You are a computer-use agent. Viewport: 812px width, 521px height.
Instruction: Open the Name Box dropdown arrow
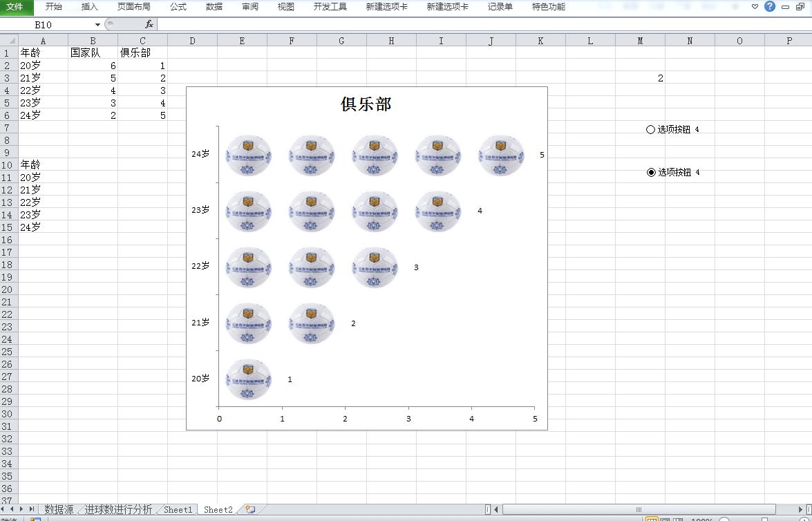[x=96, y=23]
